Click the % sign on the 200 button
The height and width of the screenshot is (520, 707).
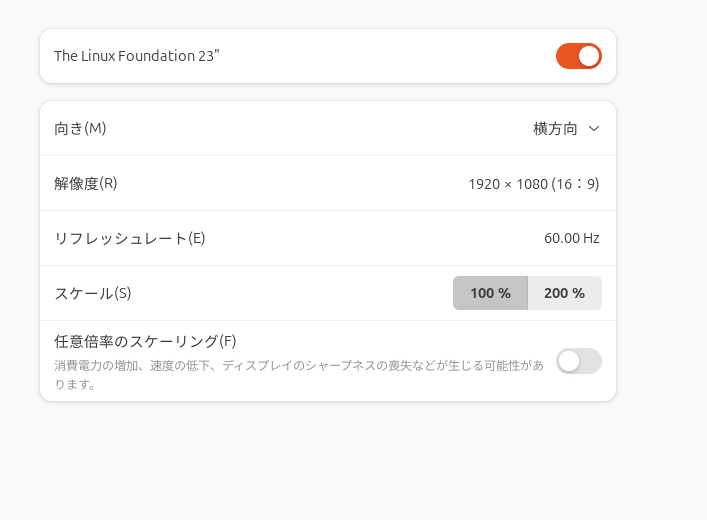[x=578, y=293]
